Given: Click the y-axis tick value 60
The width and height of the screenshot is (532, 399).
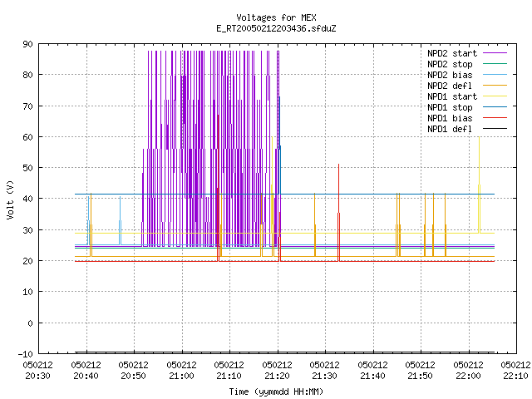Looking at the screenshot, I should (x=27, y=137).
